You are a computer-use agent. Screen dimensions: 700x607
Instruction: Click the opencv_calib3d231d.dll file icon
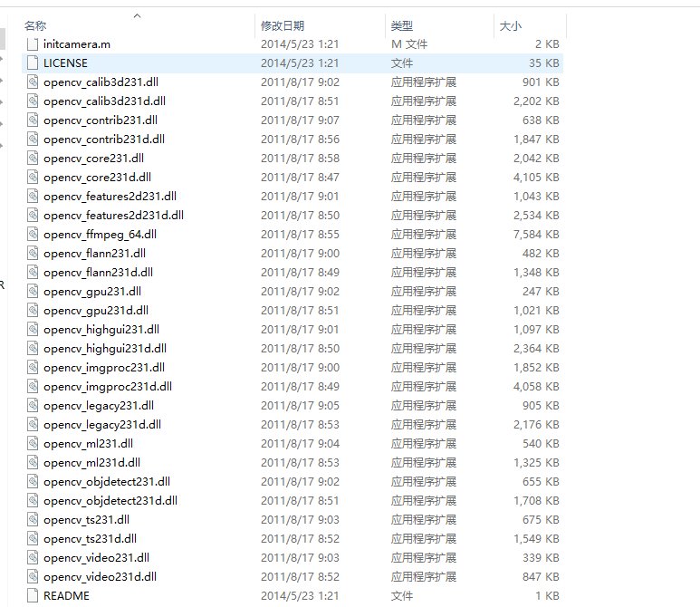tap(33, 101)
